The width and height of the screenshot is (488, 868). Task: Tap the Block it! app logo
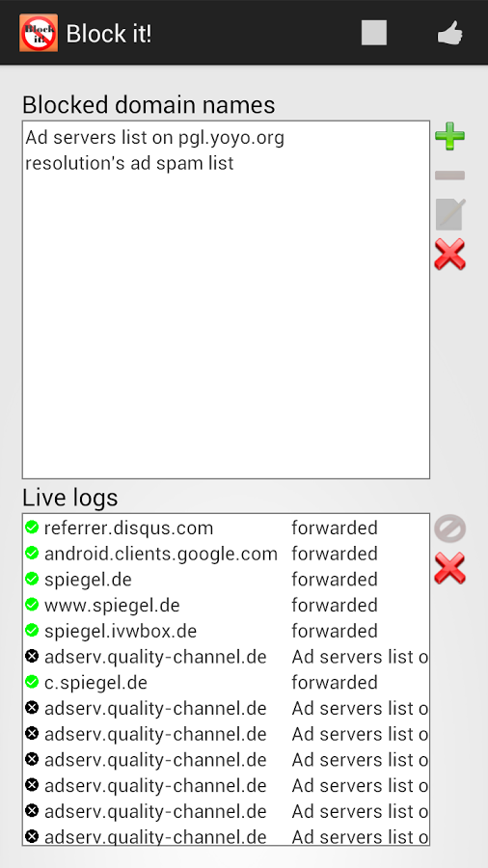click(39, 33)
